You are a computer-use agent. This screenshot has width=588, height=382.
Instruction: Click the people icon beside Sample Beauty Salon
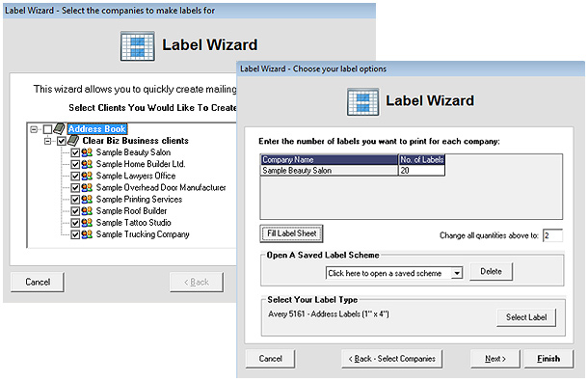click(x=87, y=152)
